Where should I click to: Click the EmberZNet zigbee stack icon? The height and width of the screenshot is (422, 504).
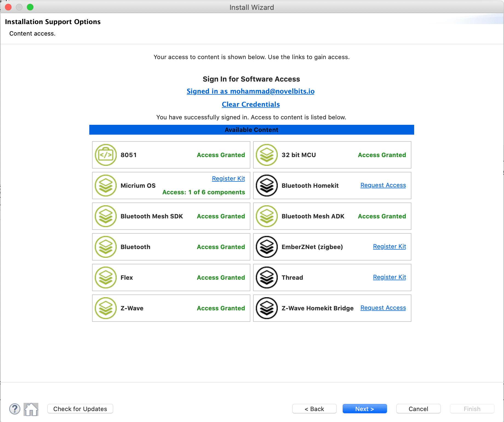tap(267, 247)
